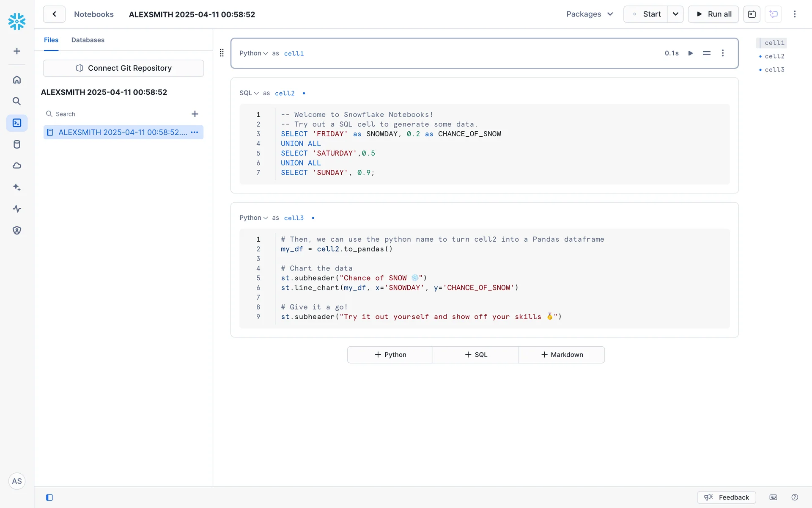Expand the Packages dropdown
The height and width of the screenshot is (508, 812).
(590, 14)
